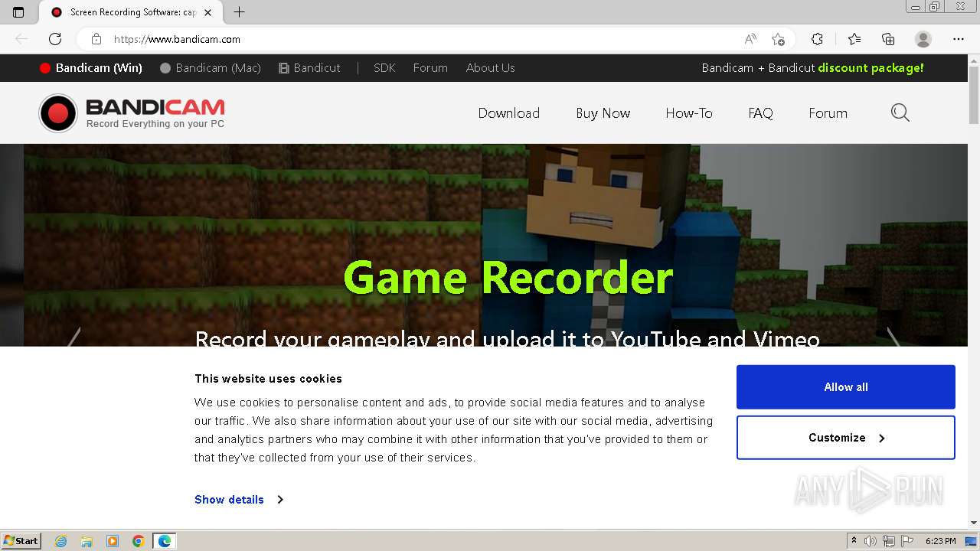
Task: Open browser Extensions puzzle icon
Action: click(817, 39)
